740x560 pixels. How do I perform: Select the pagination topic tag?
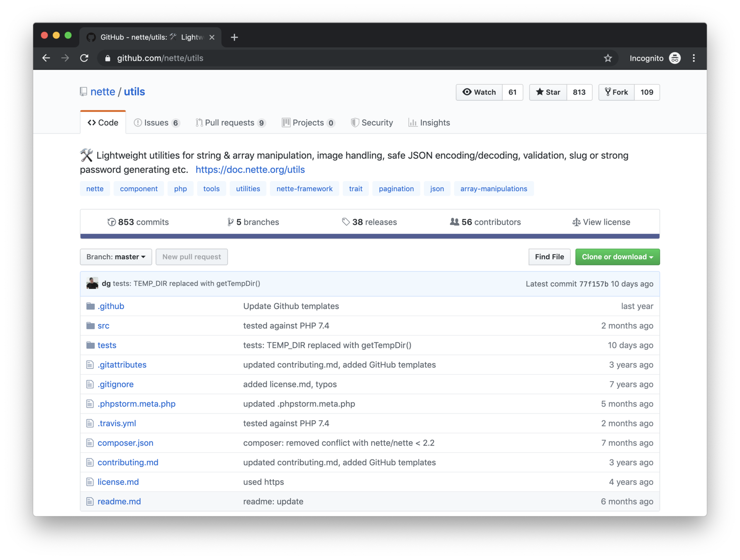pos(396,189)
